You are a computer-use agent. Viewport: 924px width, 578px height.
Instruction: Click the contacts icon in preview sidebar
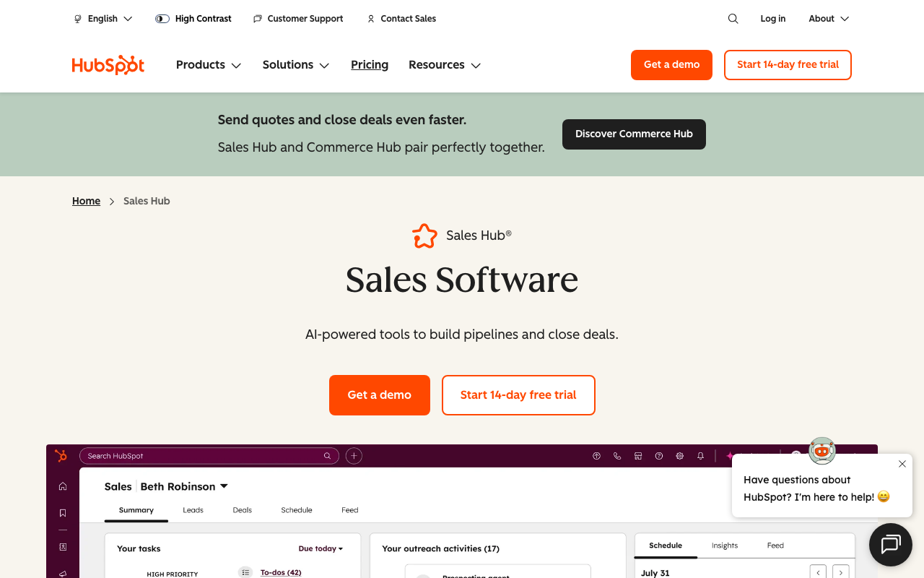(63, 547)
